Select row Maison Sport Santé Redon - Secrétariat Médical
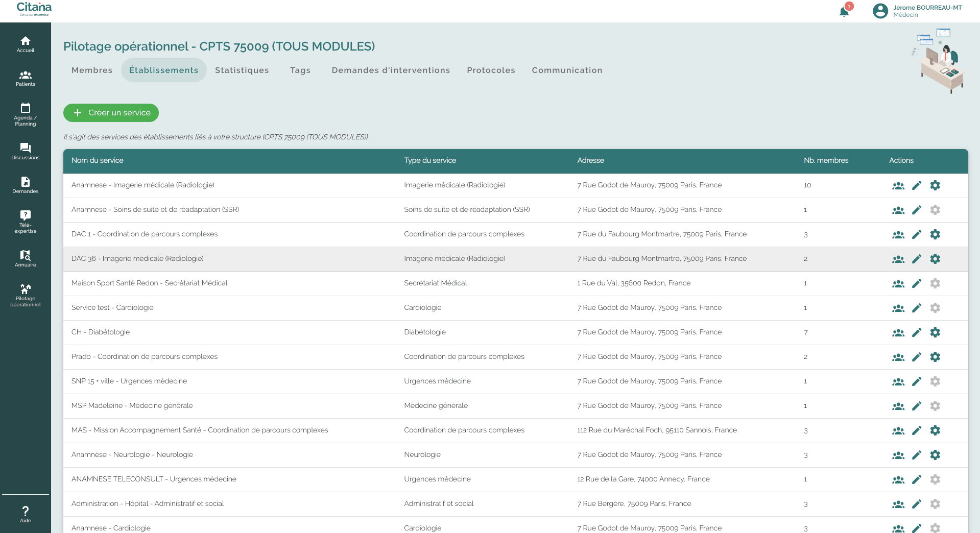 click(x=515, y=283)
